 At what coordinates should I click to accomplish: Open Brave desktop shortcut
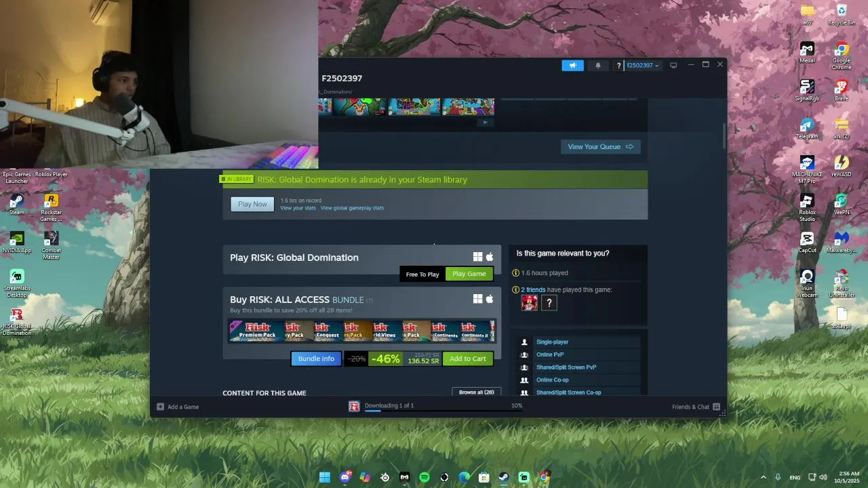842,90
